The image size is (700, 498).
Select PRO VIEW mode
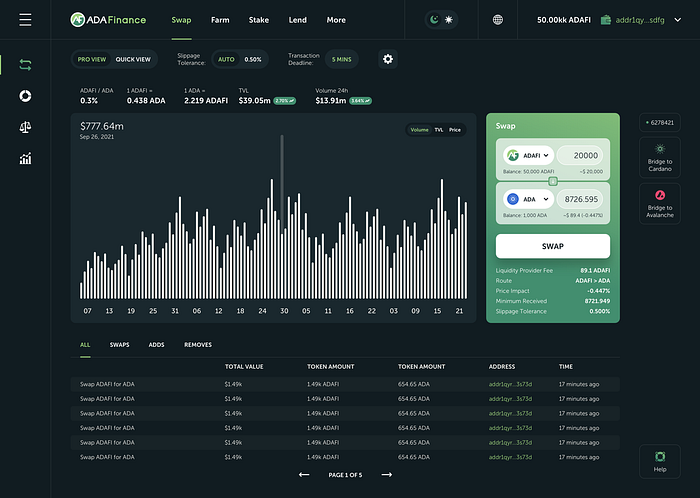[x=92, y=59]
